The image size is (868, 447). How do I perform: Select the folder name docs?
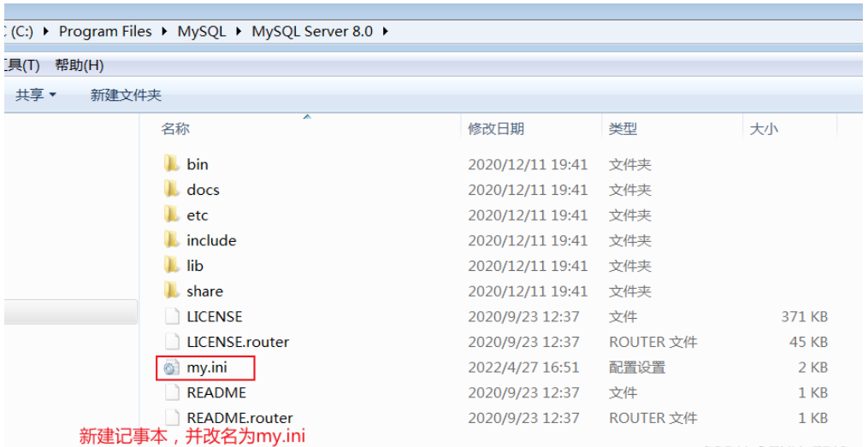pyautogui.click(x=204, y=189)
